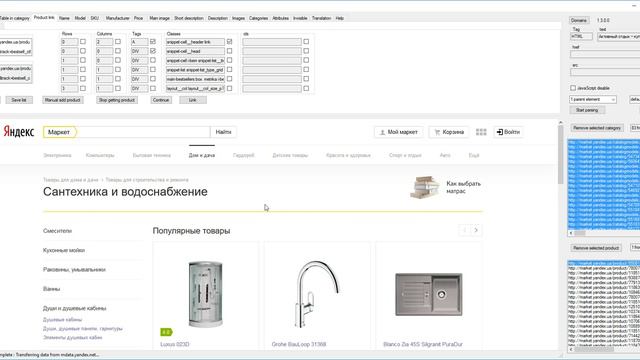The height and width of the screenshot is (360, 640).
Task: Open the Main image tab
Action: pyautogui.click(x=159, y=18)
